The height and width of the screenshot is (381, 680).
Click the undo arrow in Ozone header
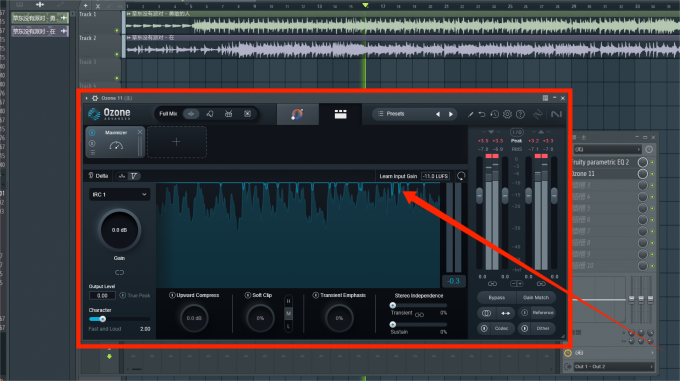[482, 114]
